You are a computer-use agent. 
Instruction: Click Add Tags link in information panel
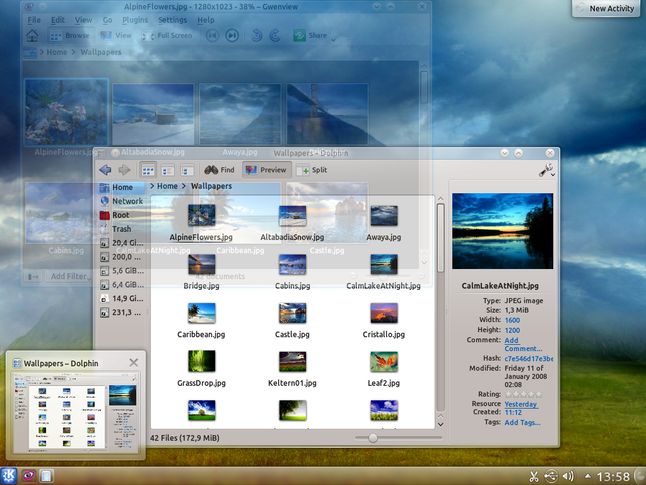tap(522, 422)
